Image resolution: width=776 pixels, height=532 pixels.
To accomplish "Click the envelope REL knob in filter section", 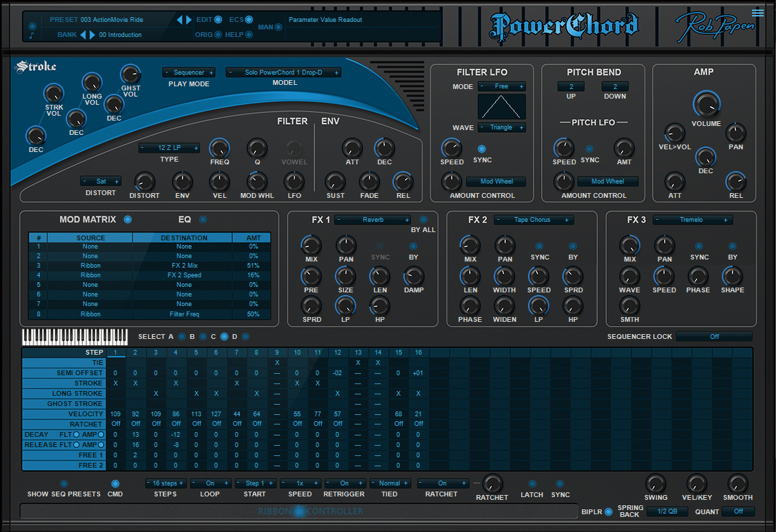I will coord(403,182).
